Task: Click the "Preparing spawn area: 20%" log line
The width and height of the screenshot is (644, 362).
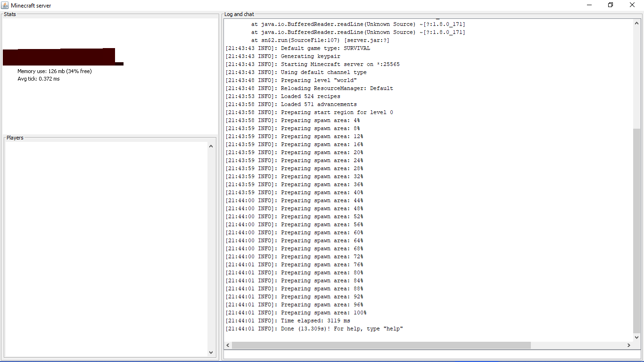Action: coord(294,152)
